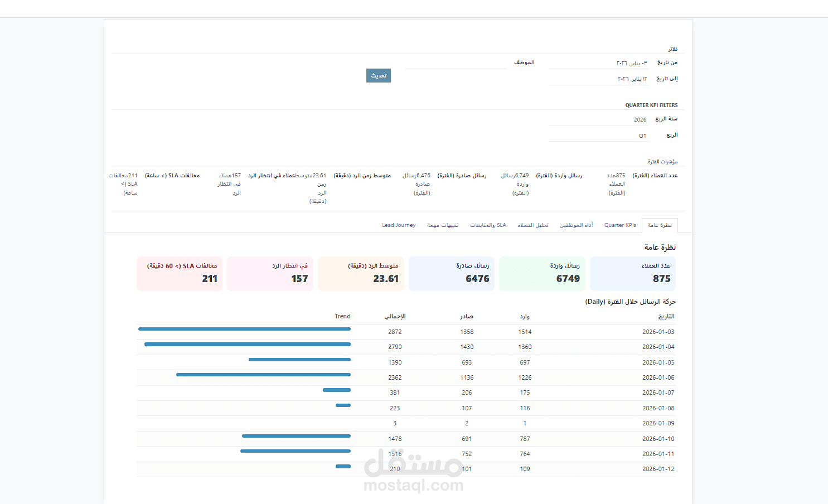Click the تحديث update button
The width and height of the screenshot is (828, 504).
[x=378, y=75]
